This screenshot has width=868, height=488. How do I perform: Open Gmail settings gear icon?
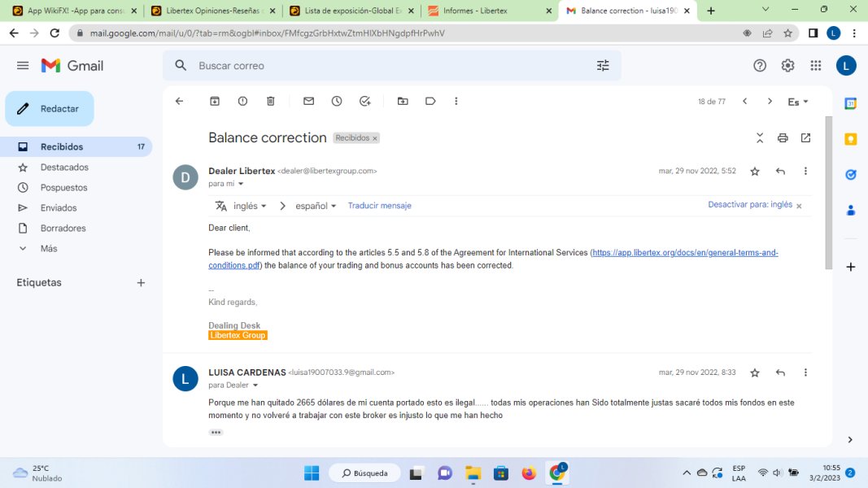coord(787,65)
